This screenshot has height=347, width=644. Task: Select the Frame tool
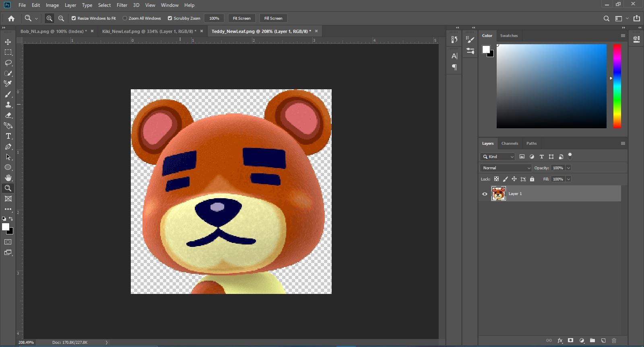coord(8,199)
